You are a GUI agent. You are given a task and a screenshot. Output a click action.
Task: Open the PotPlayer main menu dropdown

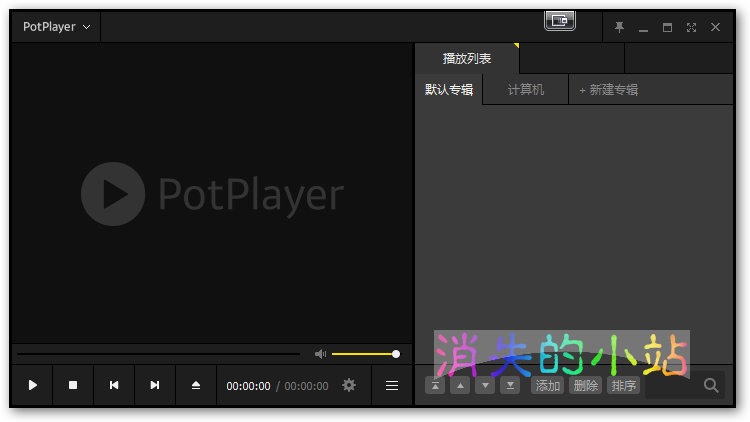tap(56, 27)
